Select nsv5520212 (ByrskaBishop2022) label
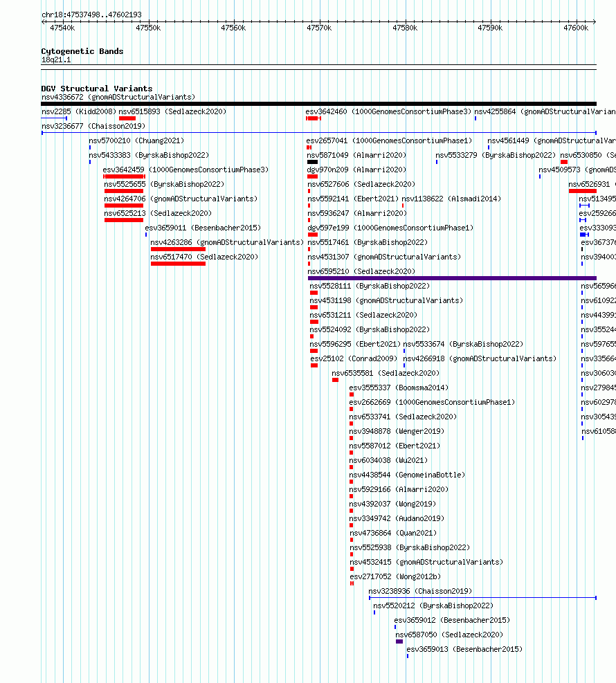Image resolution: width=616 pixels, height=683 pixels. (x=433, y=605)
